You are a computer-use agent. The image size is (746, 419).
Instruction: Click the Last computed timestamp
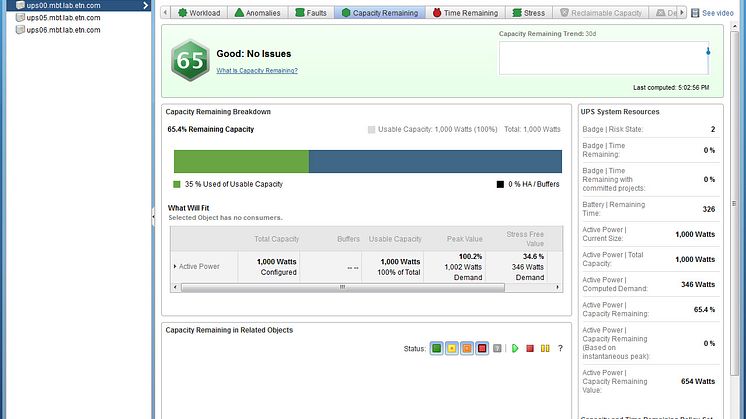click(x=671, y=88)
